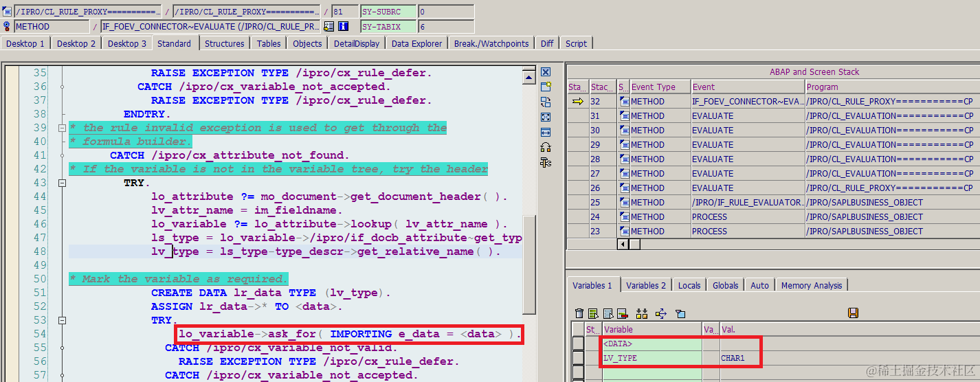Delete variables with the trash icon
Image resolution: width=980 pixels, height=382 pixels.
pyautogui.click(x=579, y=313)
